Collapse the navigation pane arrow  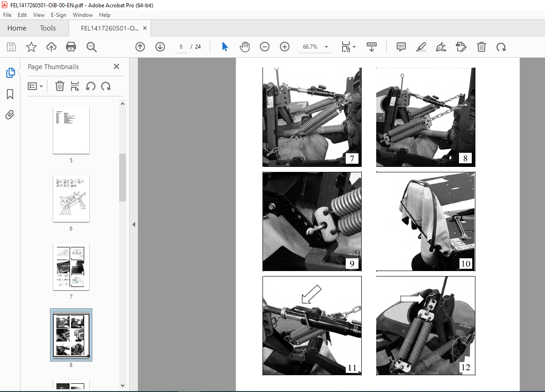click(x=134, y=225)
